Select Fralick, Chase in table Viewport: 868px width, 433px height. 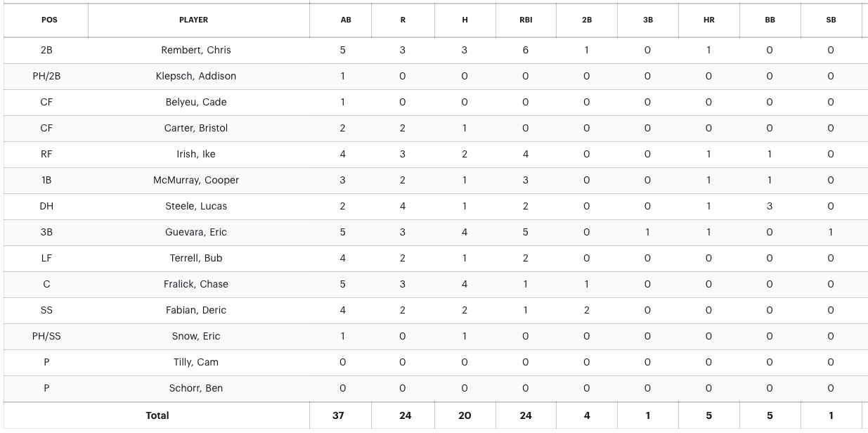pyautogui.click(x=196, y=284)
